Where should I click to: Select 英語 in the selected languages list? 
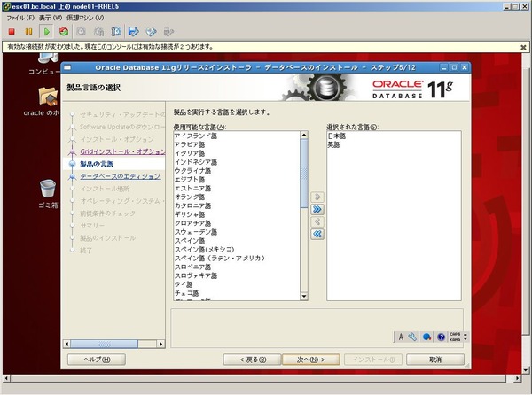333,144
